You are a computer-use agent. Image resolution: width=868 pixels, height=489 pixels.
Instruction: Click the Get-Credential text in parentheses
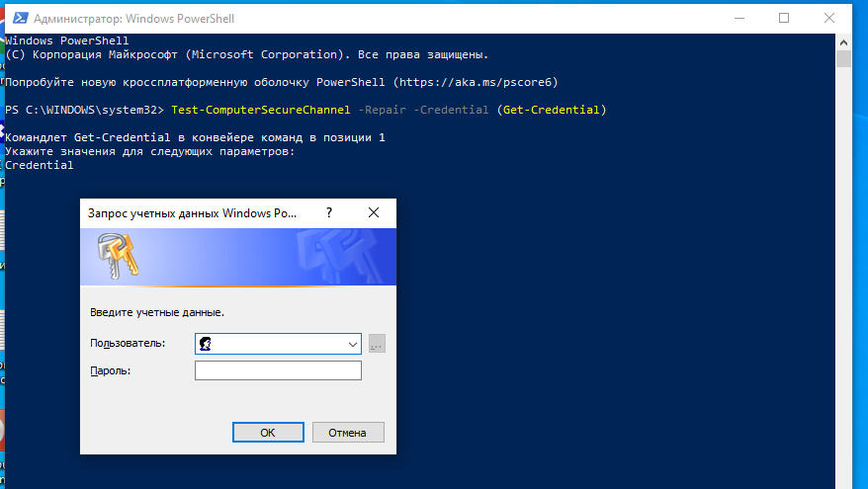(x=551, y=110)
